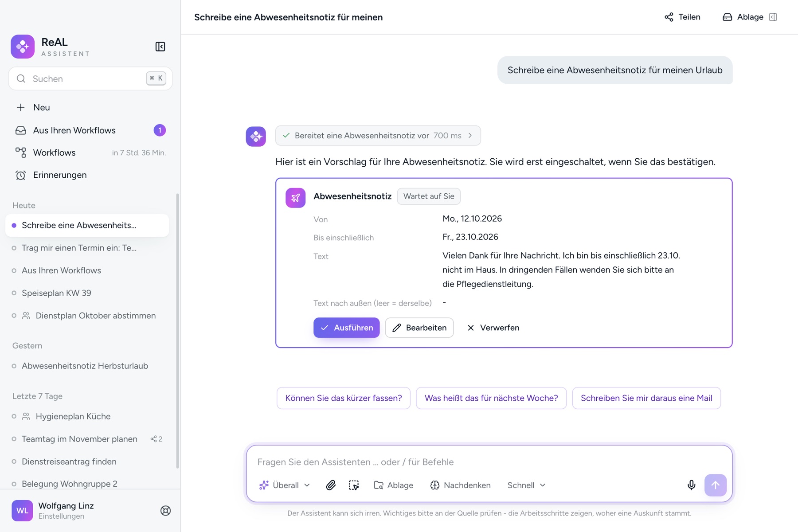The height and width of the screenshot is (532, 798).
Task: Click the ReAL Assistent logo
Action: pos(23,47)
